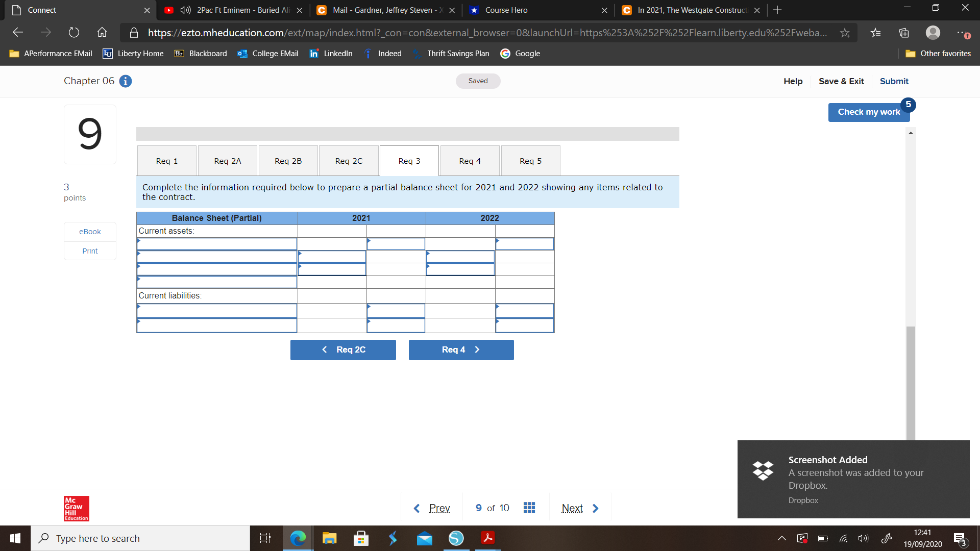Click the Chapter 06 information icon
980x551 pixels.
pyautogui.click(x=125, y=81)
